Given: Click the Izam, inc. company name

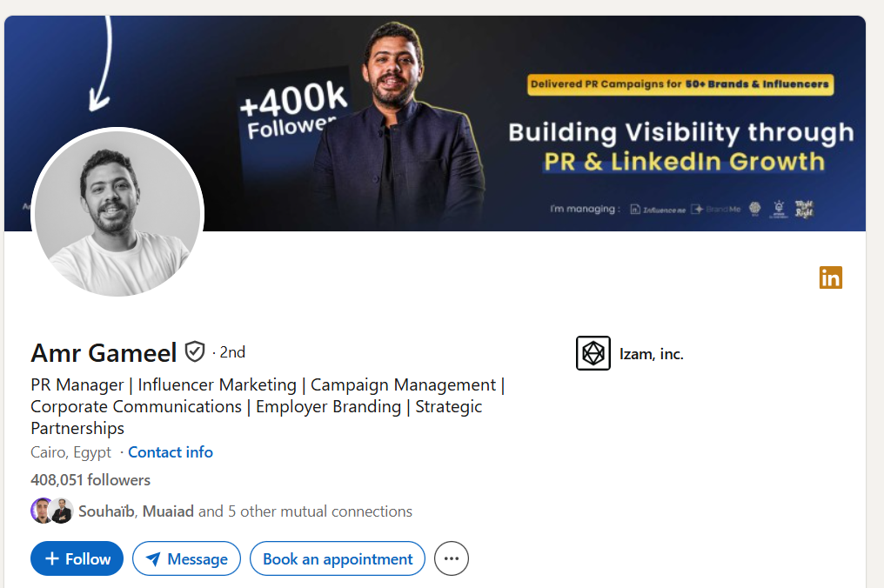Looking at the screenshot, I should (651, 354).
